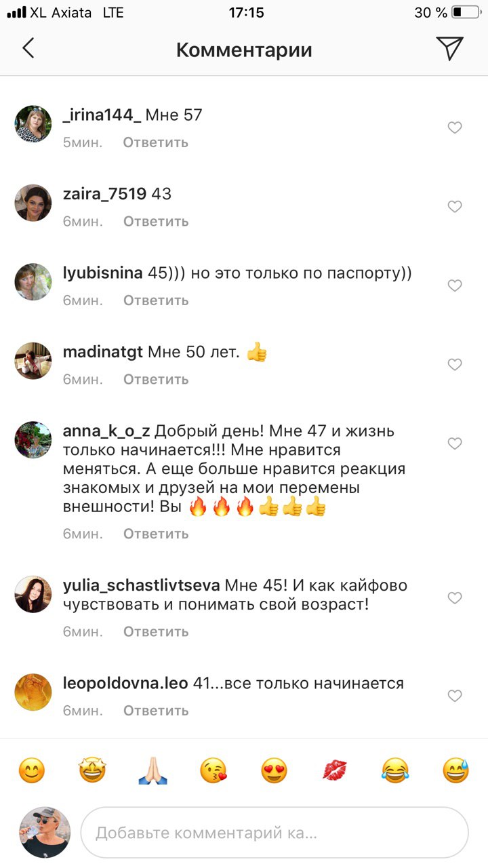The width and height of the screenshot is (488, 868).
Task: Insert the praying hands emoji
Action: point(152,771)
